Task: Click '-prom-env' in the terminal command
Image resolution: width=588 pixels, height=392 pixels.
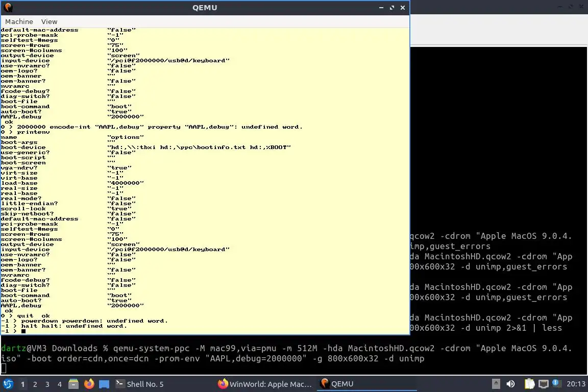Action: click(x=179, y=359)
